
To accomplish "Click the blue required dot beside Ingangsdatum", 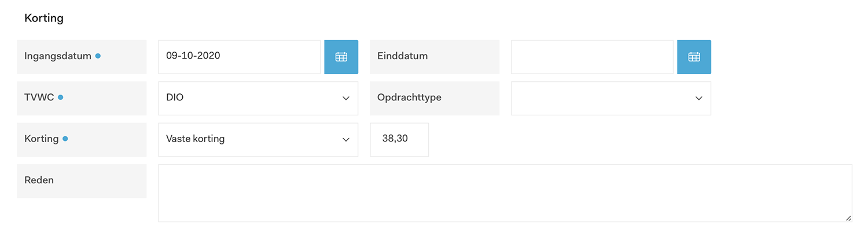I will click(x=98, y=56).
